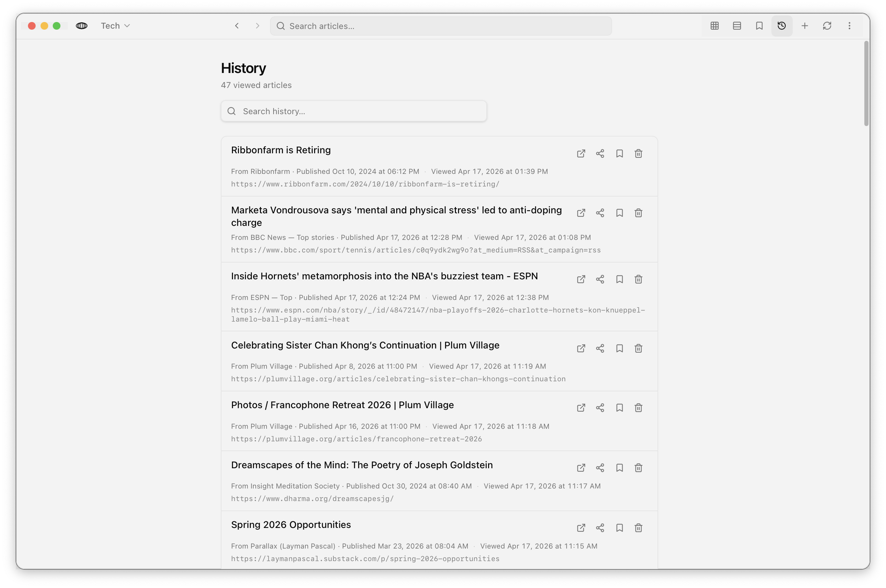Bookmark the Francophone Retreat 2026 article
886x588 pixels.
coord(620,407)
